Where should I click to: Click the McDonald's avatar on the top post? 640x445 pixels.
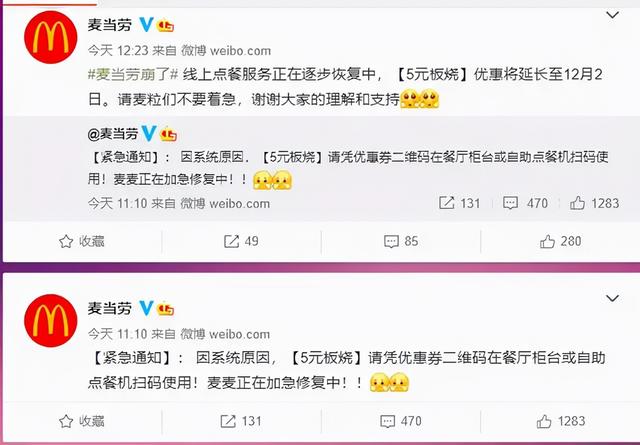click(x=51, y=38)
